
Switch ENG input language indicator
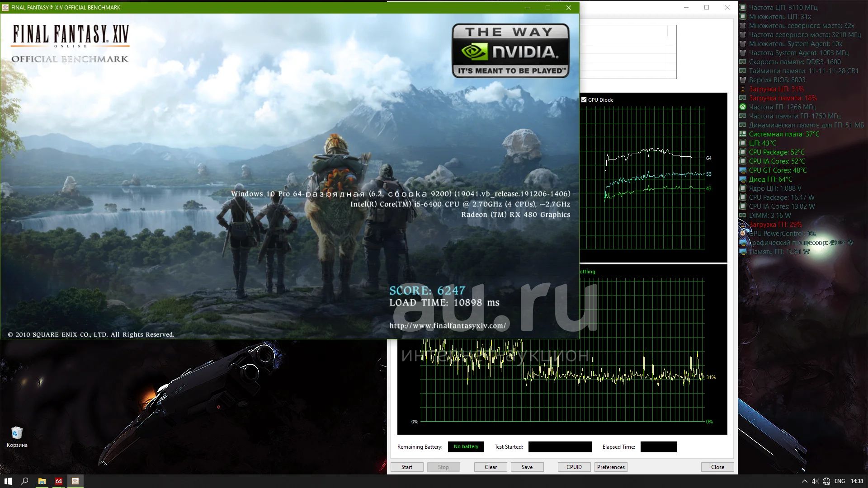click(840, 481)
